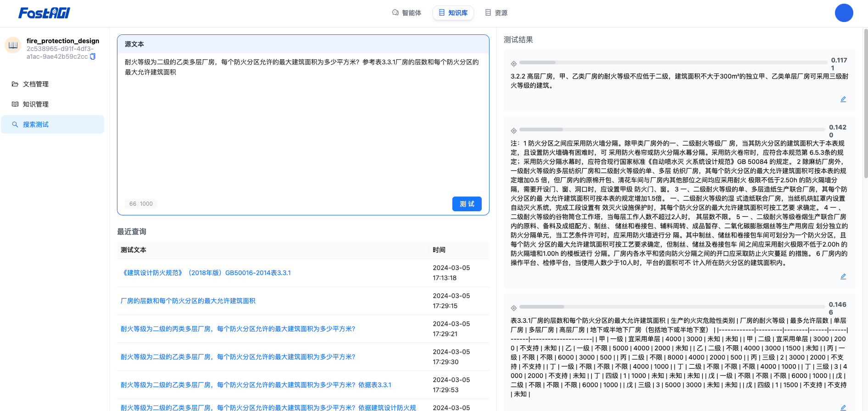Screen dimensions: 868x411
Task: Click score bar of 0.1420 result
Action: click(x=672, y=129)
